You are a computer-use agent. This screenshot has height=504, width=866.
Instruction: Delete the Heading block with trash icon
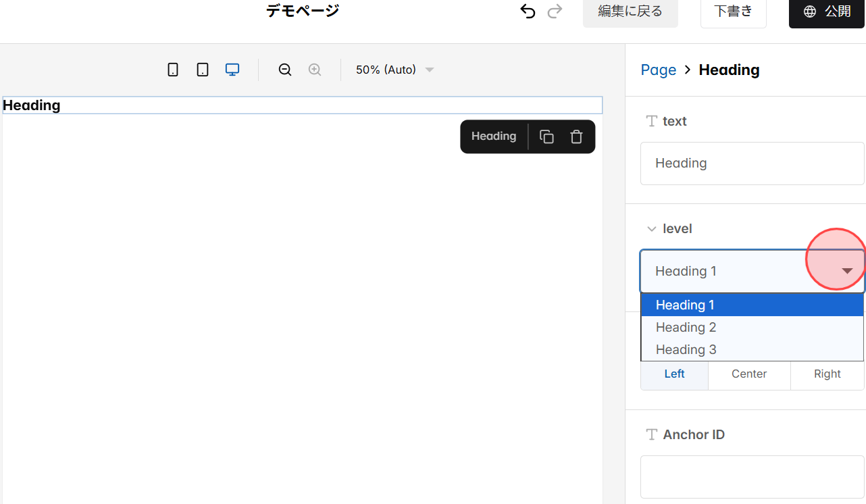(576, 136)
